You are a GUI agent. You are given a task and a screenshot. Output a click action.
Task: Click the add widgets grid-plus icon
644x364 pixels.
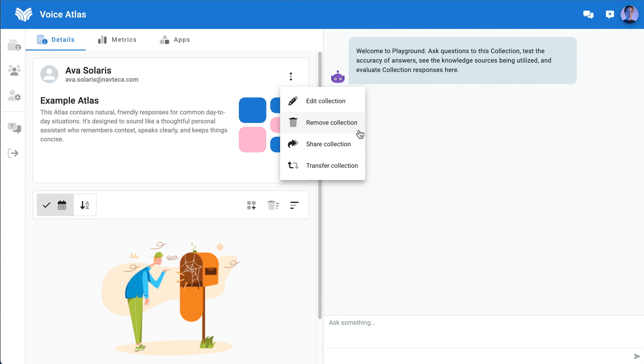coord(251,205)
